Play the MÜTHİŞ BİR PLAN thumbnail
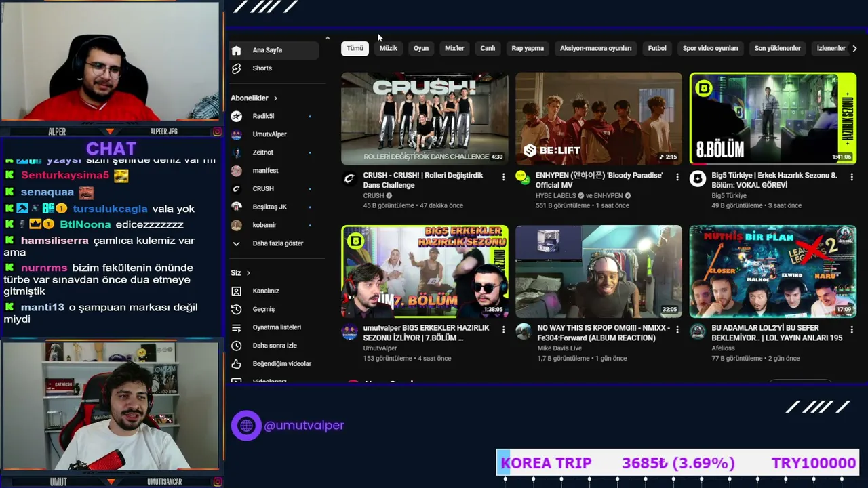The image size is (868, 488). 773,271
